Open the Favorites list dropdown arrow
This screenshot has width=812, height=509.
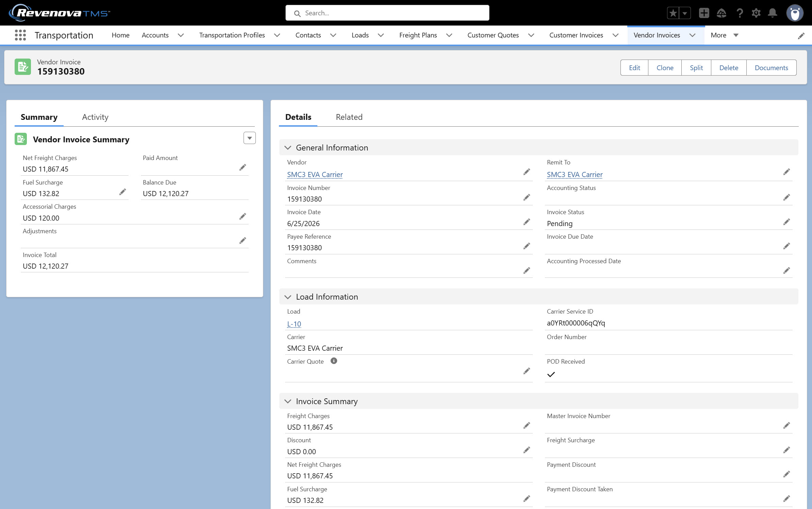pos(685,13)
